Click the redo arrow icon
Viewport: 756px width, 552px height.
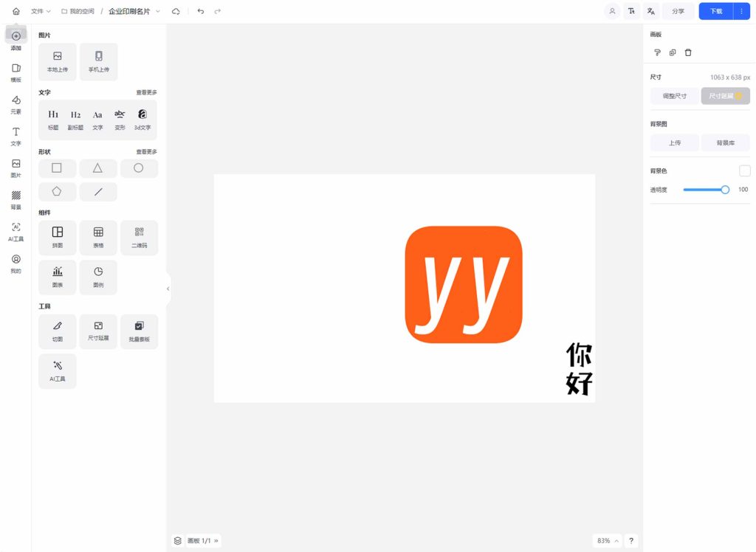pyautogui.click(x=217, y=11)
